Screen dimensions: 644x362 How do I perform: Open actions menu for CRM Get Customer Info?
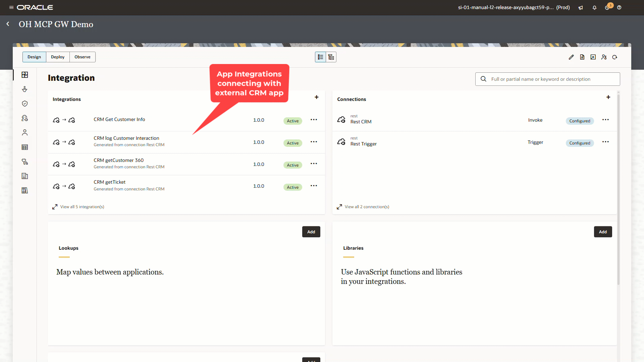pos(314,120)
